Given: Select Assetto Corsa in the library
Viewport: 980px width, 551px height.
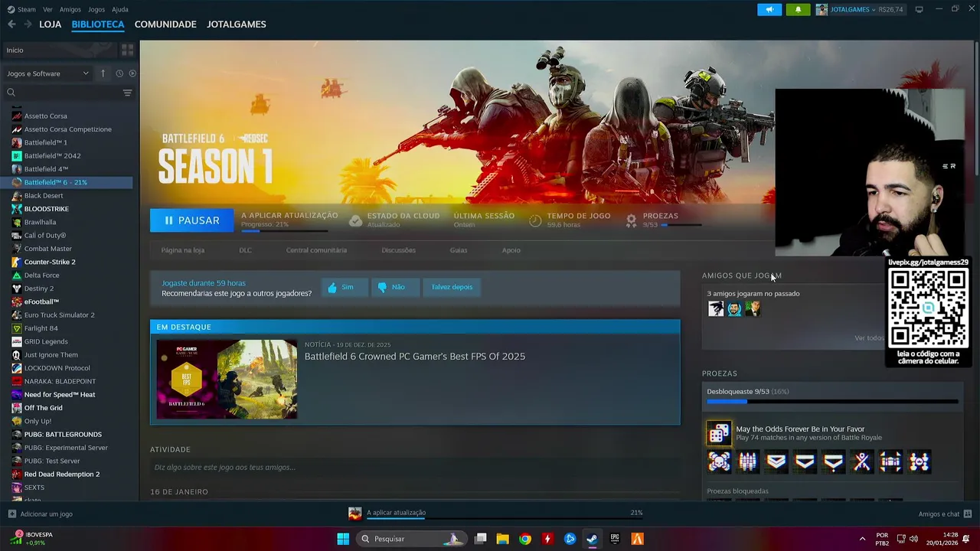Looking at the screenshot, I should pos(45,116).
